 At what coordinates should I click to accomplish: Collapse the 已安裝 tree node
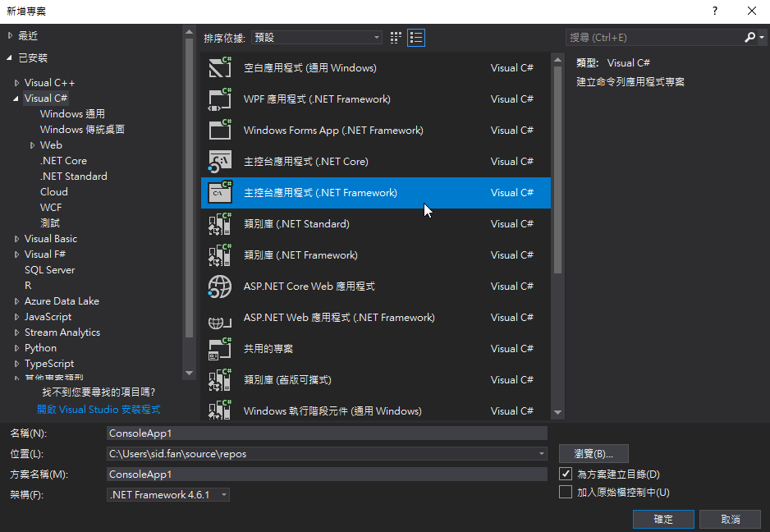(x=9, y=57)
